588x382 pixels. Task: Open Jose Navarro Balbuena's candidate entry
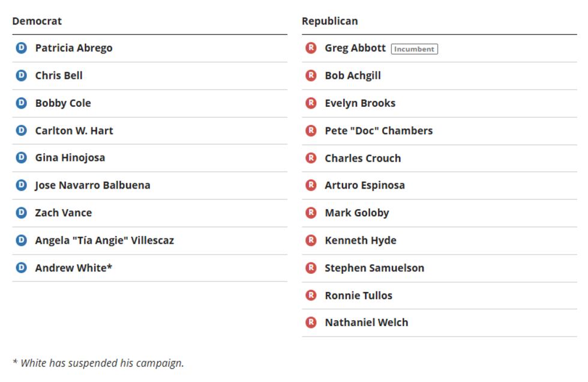[92, 185]
